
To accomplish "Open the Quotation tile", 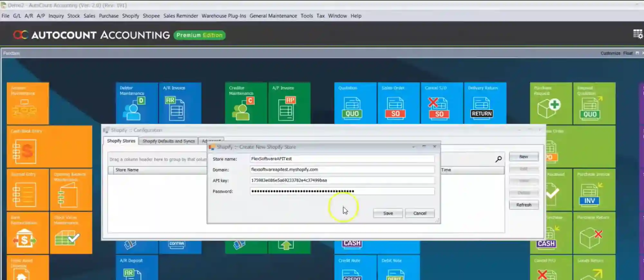I will point(355,103).
